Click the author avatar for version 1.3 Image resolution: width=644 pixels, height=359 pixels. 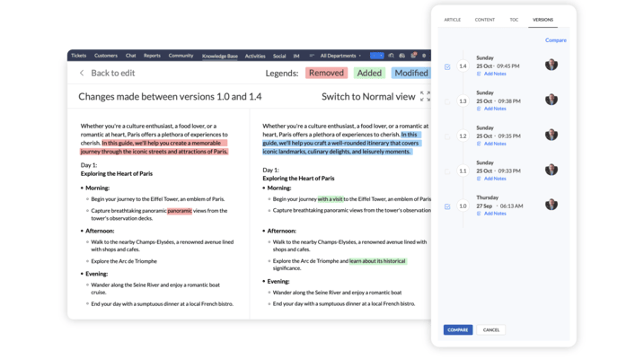pos(551,100)
